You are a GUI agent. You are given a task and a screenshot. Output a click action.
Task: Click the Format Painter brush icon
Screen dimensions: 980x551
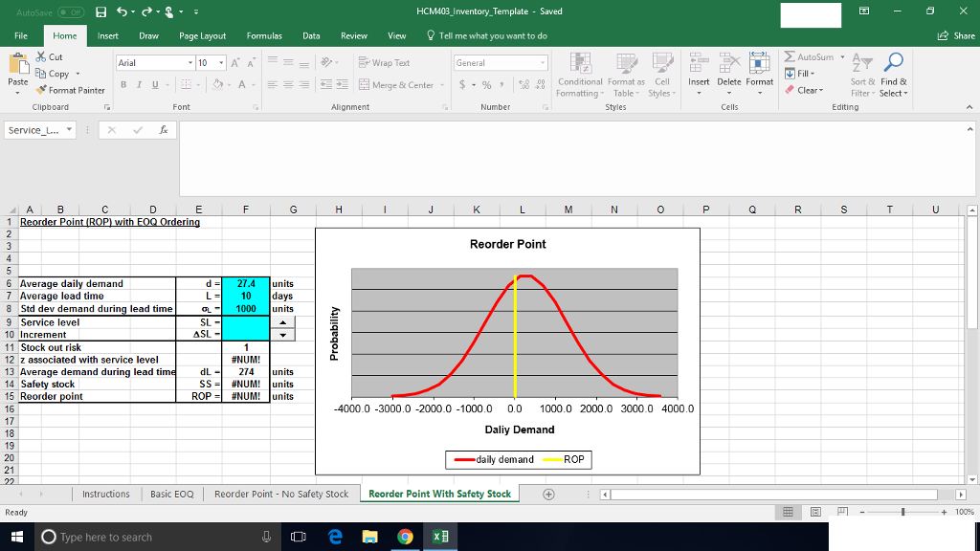point(41,90)
